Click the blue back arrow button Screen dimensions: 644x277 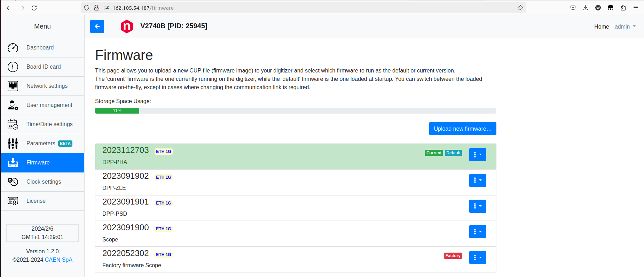pyautogui.click(x=97, y=26)
